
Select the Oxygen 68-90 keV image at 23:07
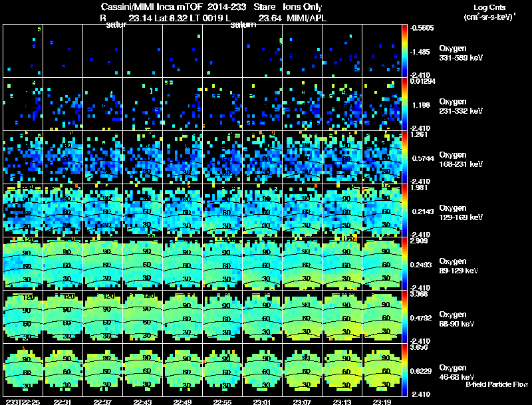pyautogui.click(x=303, y=317)
